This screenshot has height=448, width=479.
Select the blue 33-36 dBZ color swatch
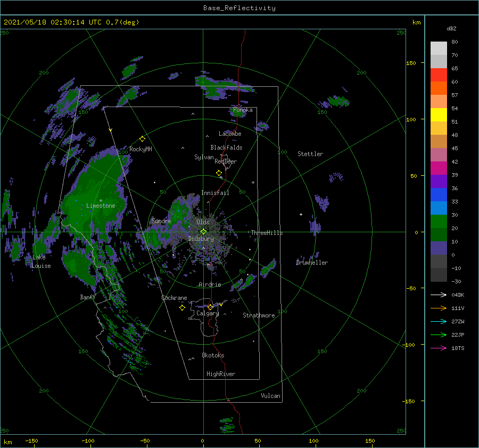pyautogui.click(x=439, y=195)
